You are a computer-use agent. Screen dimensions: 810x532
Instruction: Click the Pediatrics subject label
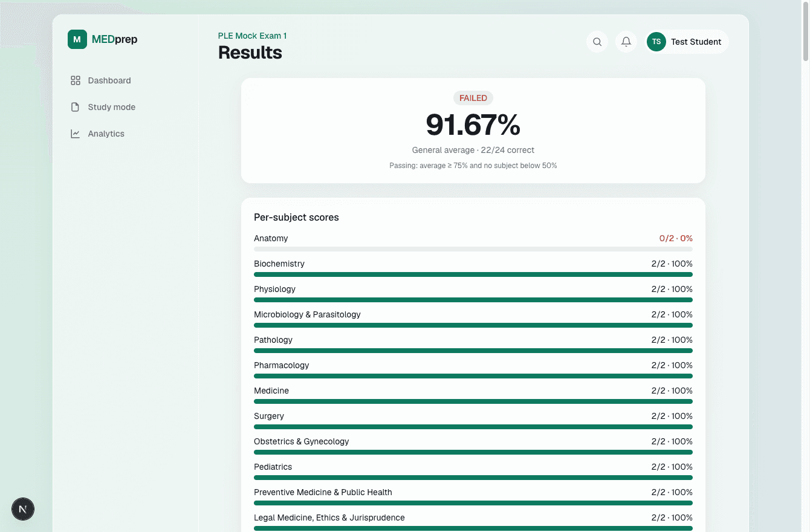[x=273, y=467]
